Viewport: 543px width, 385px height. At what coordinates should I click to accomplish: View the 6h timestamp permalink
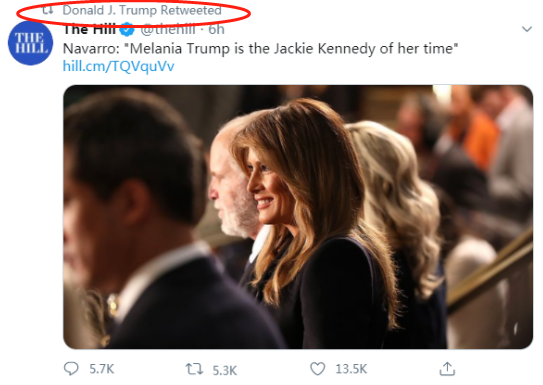pos(216,30)
